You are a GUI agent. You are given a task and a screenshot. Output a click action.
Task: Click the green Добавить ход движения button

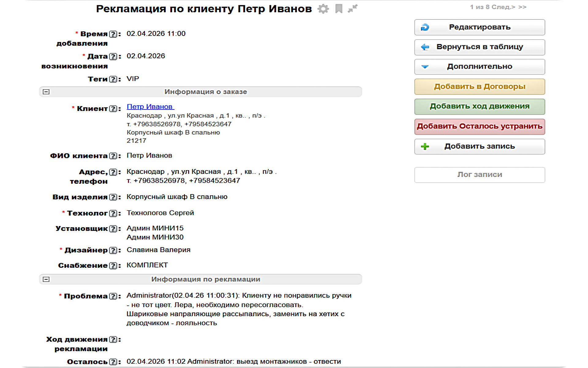tap(479, 106)
